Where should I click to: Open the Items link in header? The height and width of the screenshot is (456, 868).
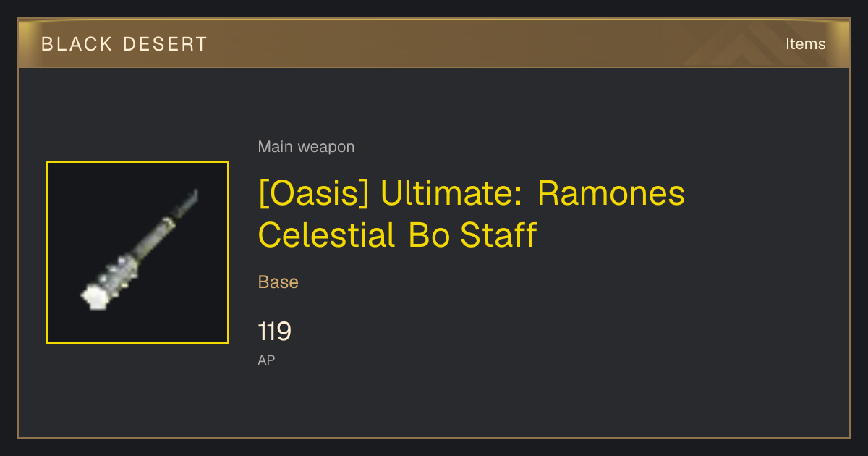tap(805, 44)
